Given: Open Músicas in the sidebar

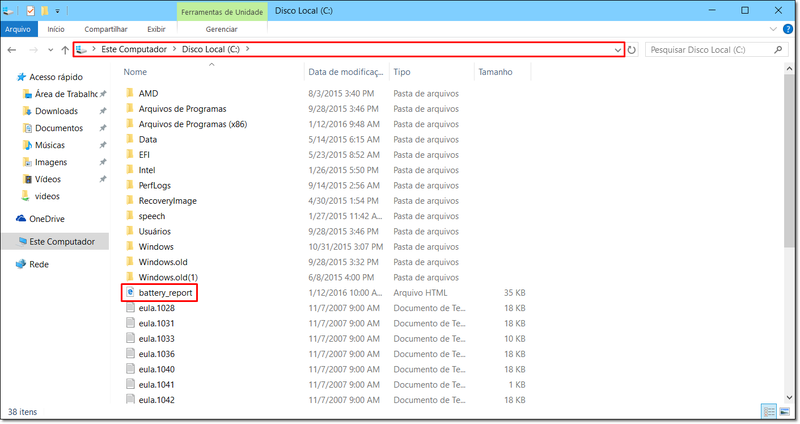Looking at the screenshot, I should (49, 145).
